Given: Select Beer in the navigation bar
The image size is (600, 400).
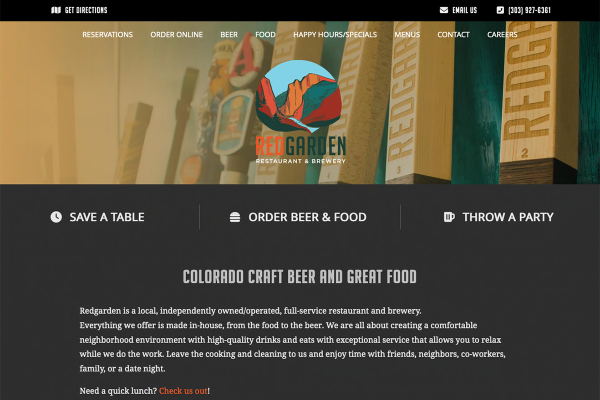Looking at the screenshot, I should (x=229, y=34).
